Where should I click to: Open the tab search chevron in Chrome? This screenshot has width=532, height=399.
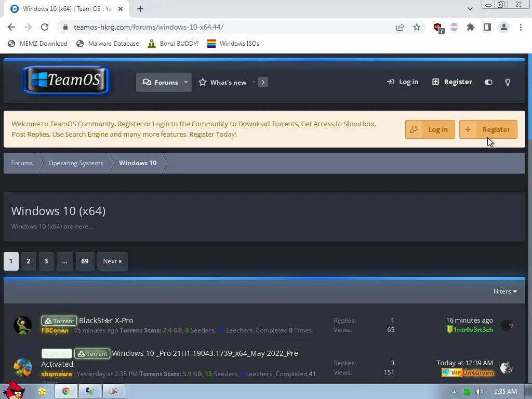(470, 9)
